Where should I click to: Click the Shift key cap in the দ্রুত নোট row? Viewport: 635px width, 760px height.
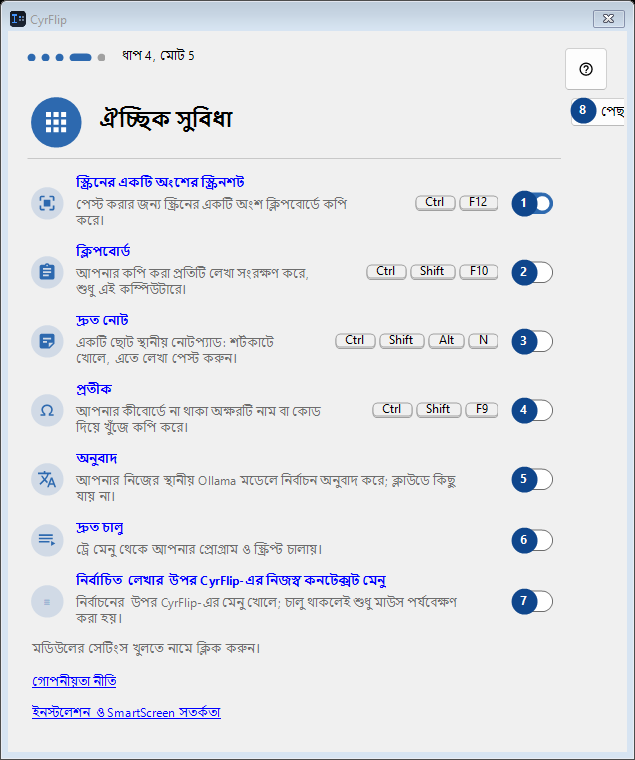click(401, 340)
